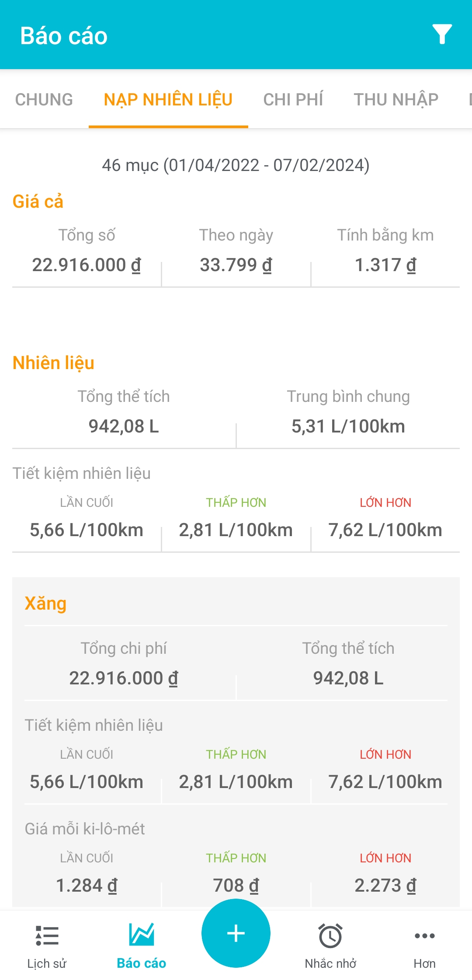Open the Hơn three-dots menu
This screenshot has height=980, width=472.
point(424,935)
